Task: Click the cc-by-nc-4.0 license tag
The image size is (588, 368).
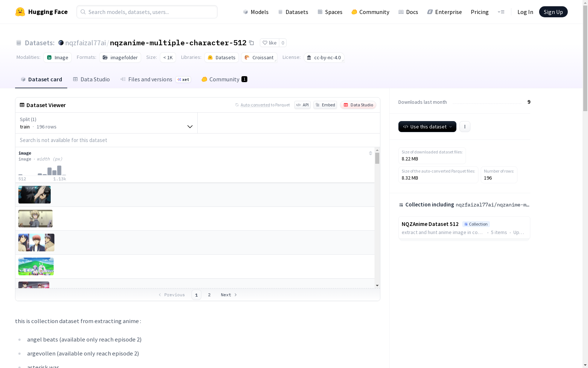Action: (324, 57)
